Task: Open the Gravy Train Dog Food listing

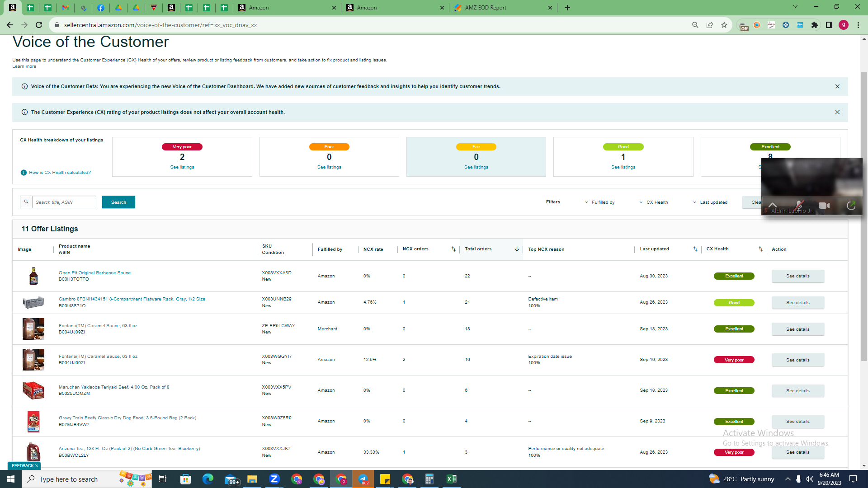Action: pyautogui.click(x=127, y=418)
